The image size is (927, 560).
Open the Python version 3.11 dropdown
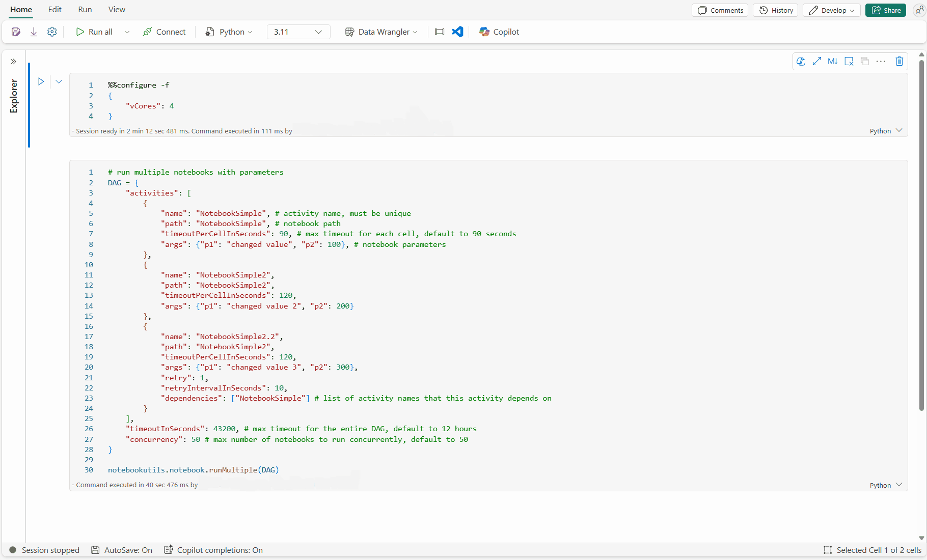point(298,32)
